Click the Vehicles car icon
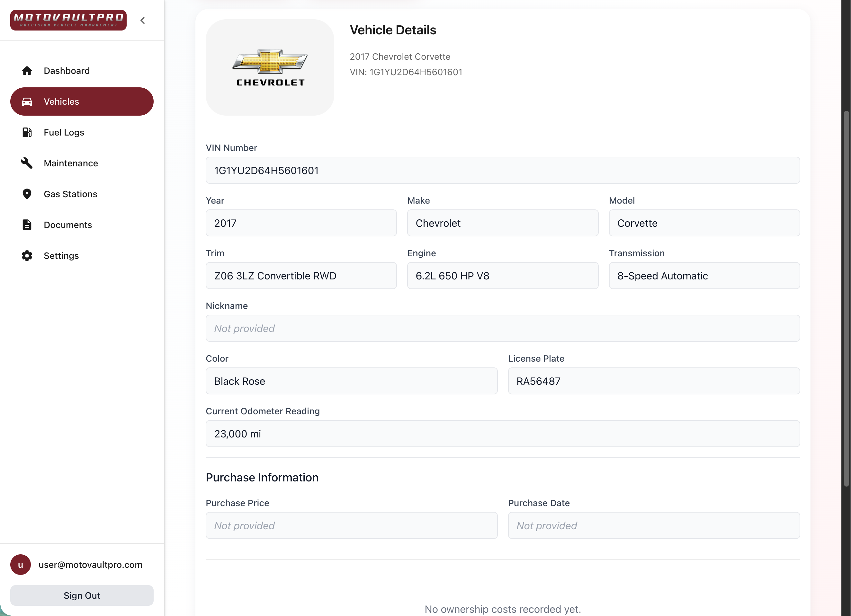The image size is (851, 616). (27, 101)
